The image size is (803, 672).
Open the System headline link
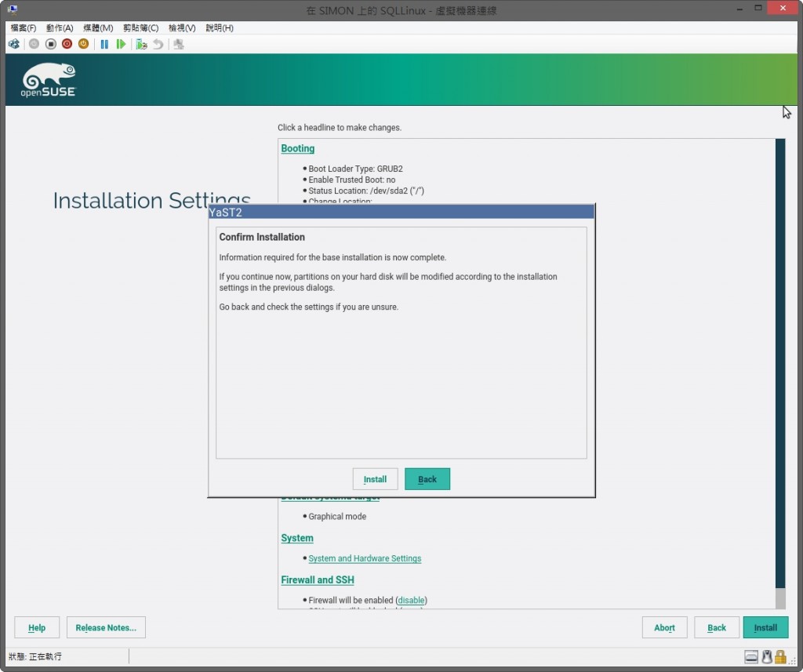pos(297,539)
